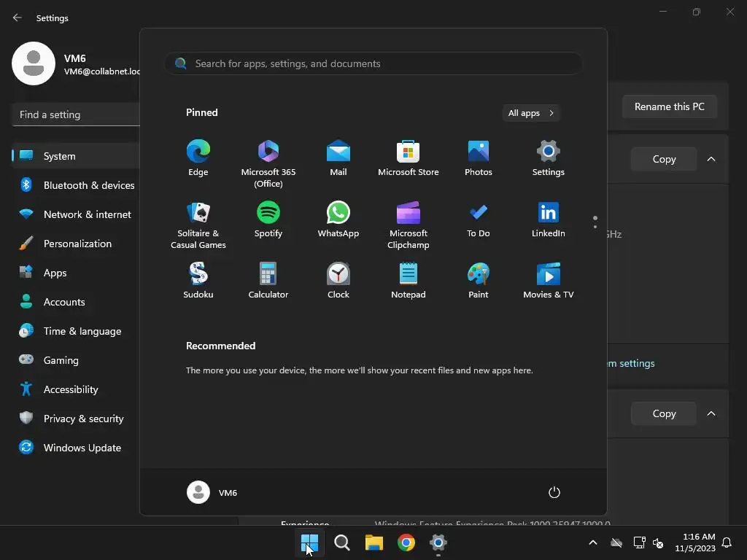This screenshot has height=560, width=747.
Task: Open Microsoft Store from Start menu
Action: tap(409, 158)
